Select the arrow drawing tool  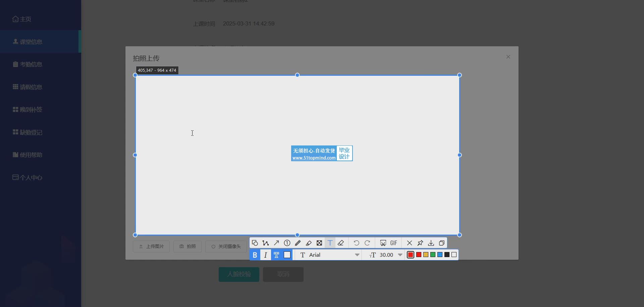pyautogui.click(x=276, y=243)
